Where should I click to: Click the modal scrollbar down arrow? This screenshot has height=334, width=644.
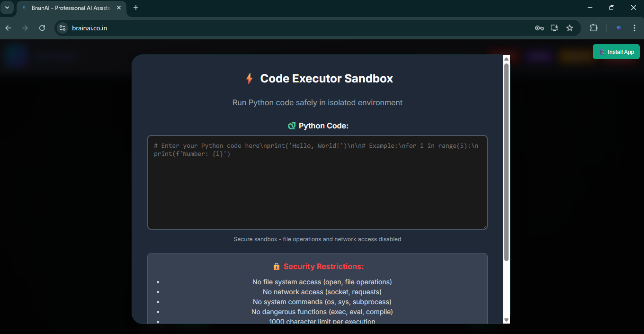[x=506, y=320]
